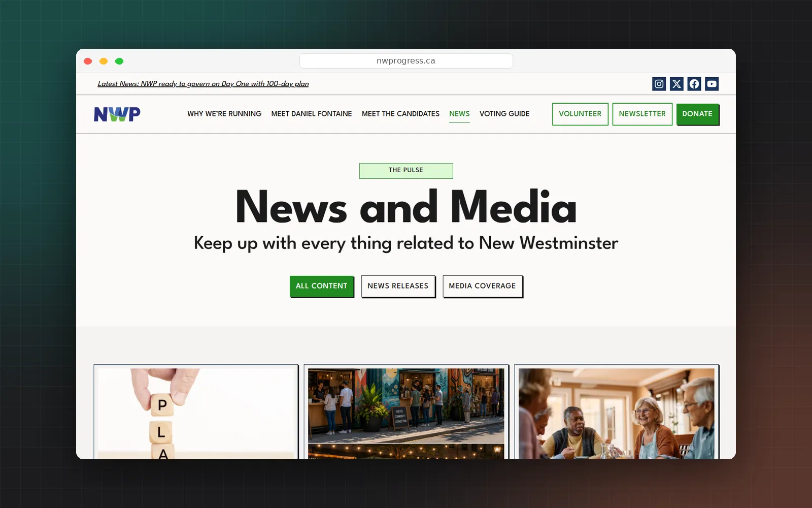Click the Volunteer button
Image resolution: width=812 pixels, height=508 pixels.
coord(580,114)
